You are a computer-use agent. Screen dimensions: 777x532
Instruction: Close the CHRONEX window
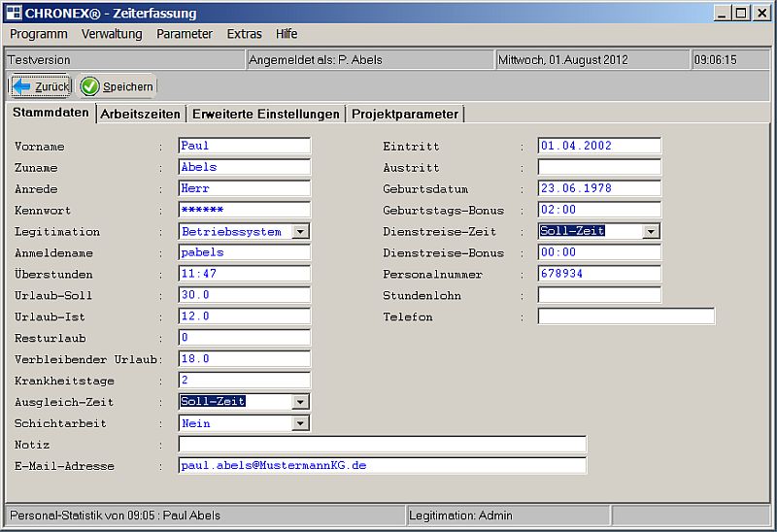coord(761,13)
